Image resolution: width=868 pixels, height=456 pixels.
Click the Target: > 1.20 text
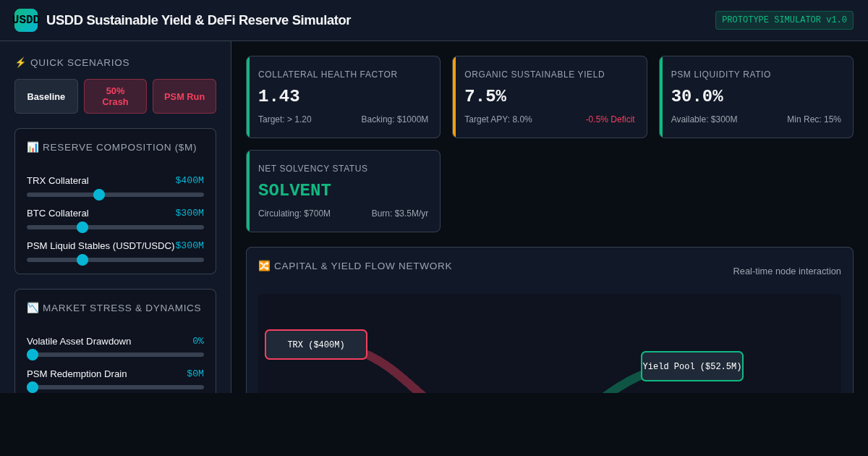click(x=285, y=119)
